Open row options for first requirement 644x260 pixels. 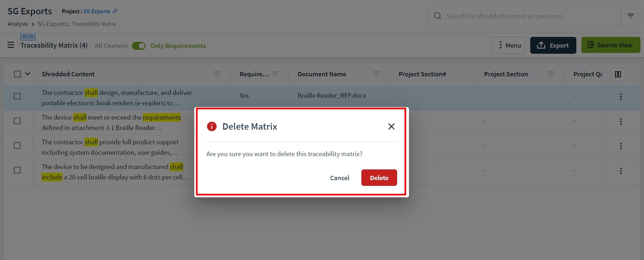coord(621,97)
